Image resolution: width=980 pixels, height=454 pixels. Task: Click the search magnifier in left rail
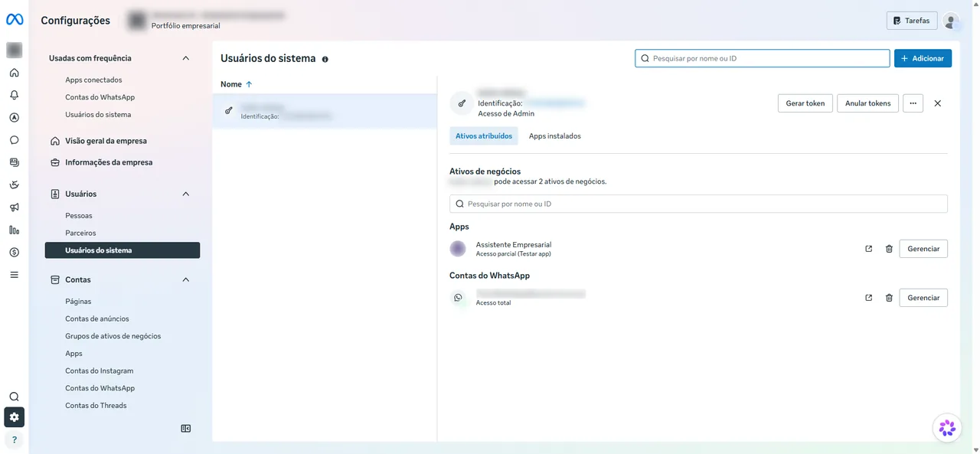14,397
